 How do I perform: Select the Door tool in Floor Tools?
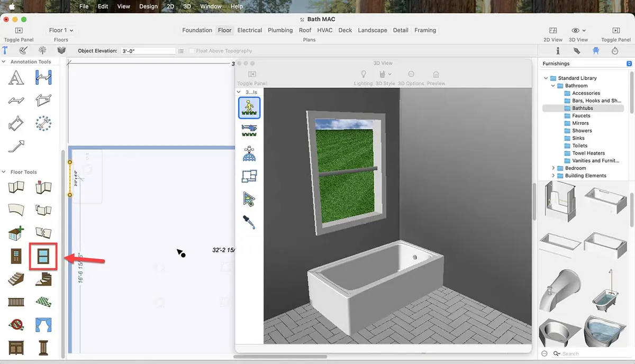(x=16, y=257)
